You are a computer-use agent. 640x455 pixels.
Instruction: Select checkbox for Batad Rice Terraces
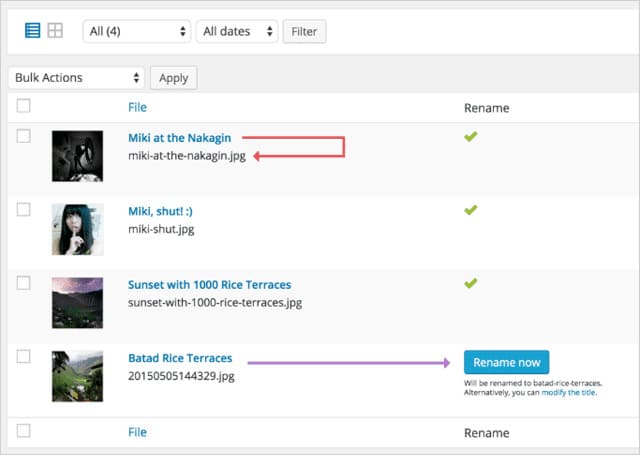pyautogui.click(x=24, y=358)
